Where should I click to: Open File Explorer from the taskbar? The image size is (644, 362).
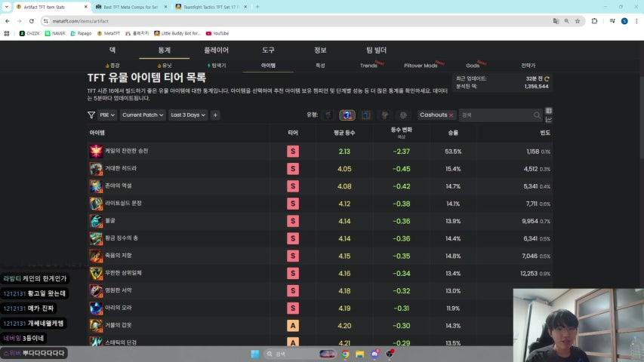(x=360, y=354)
